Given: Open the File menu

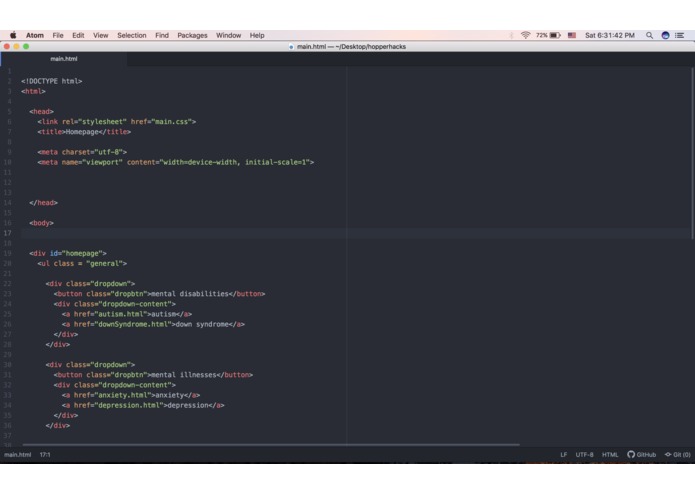Looking at the screenshot, I should pyautogui.click(x=58, y=35).
